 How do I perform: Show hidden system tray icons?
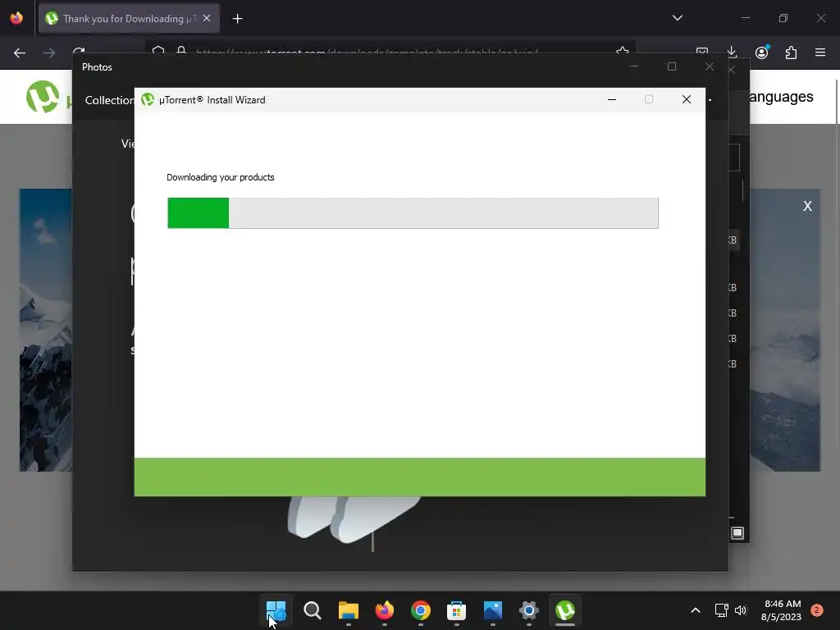[x=696, y=610]
